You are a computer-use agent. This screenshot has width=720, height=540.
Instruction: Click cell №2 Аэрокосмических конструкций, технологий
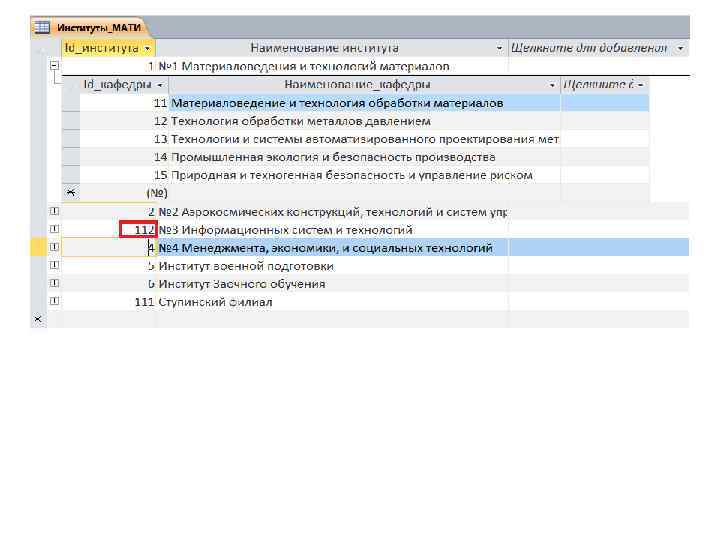tap(332, 212)
